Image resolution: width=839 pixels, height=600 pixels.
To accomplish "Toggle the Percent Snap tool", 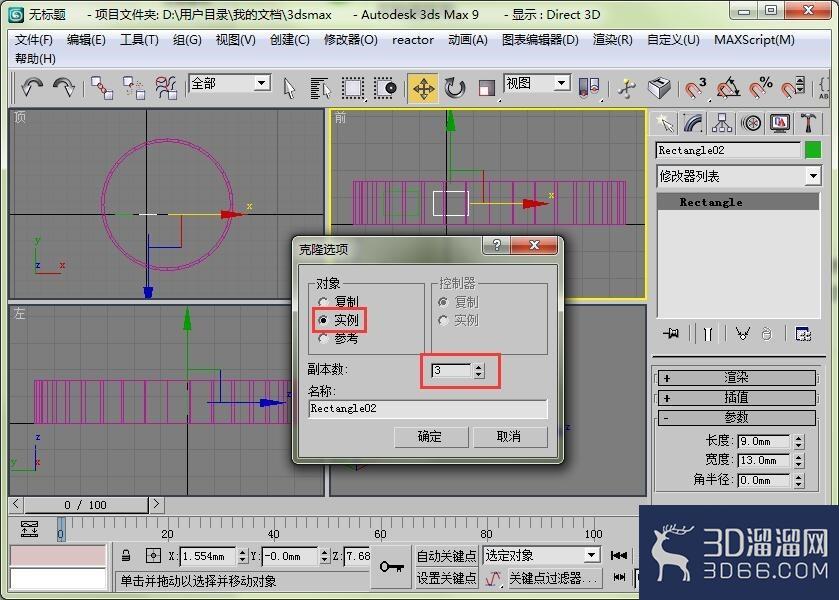I will pos(760,88).
